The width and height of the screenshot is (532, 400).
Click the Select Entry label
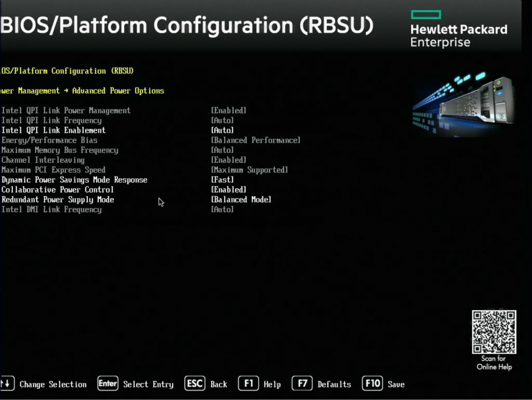148,385
